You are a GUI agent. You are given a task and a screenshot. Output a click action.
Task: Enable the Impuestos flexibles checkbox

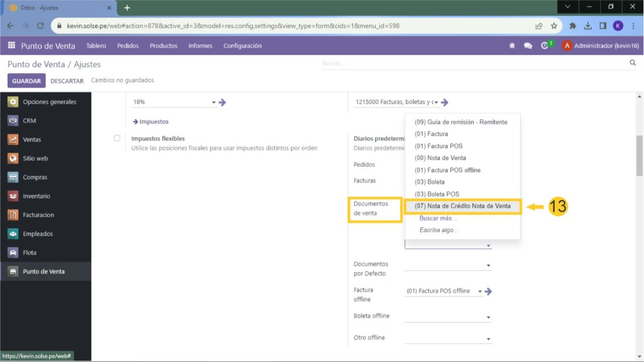[x=117, y=139]
